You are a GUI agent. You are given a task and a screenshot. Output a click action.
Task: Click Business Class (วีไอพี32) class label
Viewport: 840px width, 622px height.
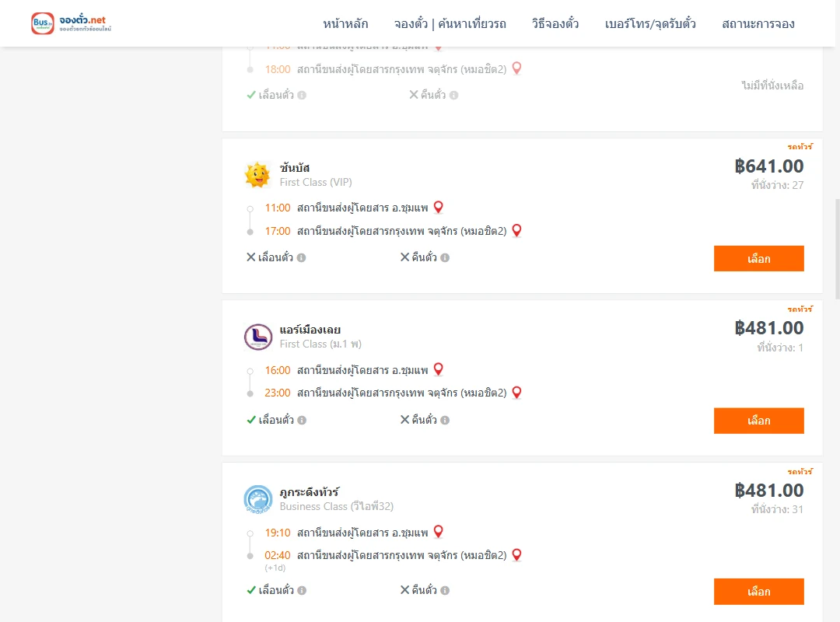[x=337, y=506]
